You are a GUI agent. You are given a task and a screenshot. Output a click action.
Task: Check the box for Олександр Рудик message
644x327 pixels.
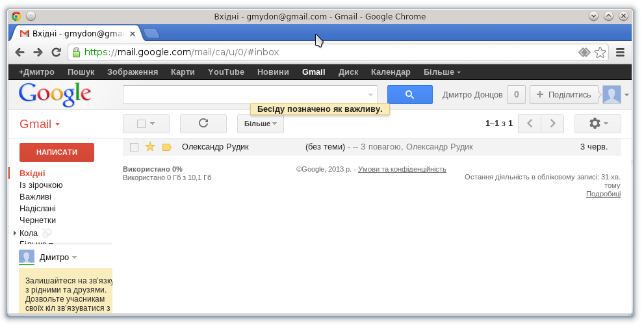click(x=134, y=147)
